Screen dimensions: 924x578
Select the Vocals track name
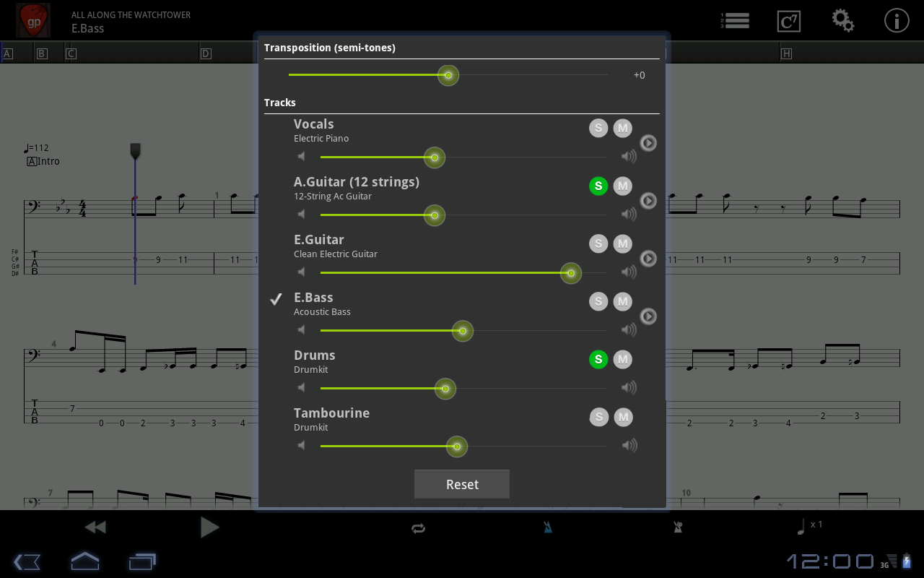pyautogui.click(x=313, y=124)
